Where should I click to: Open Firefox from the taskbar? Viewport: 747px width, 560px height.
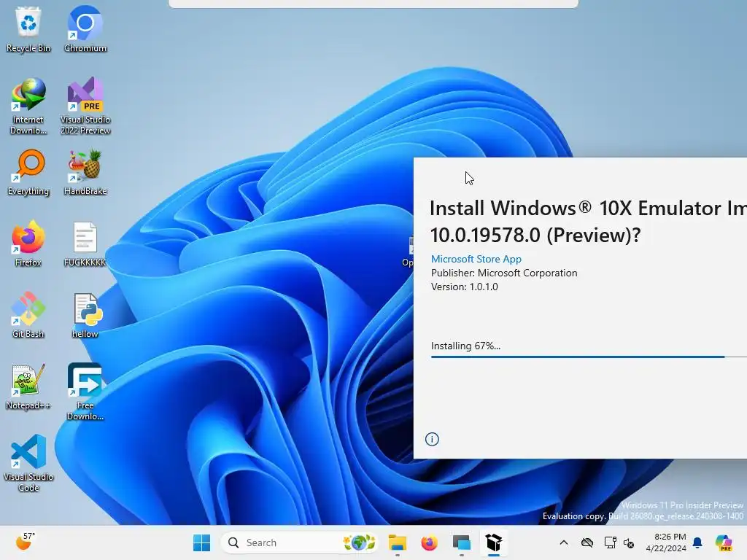[429, 542]
